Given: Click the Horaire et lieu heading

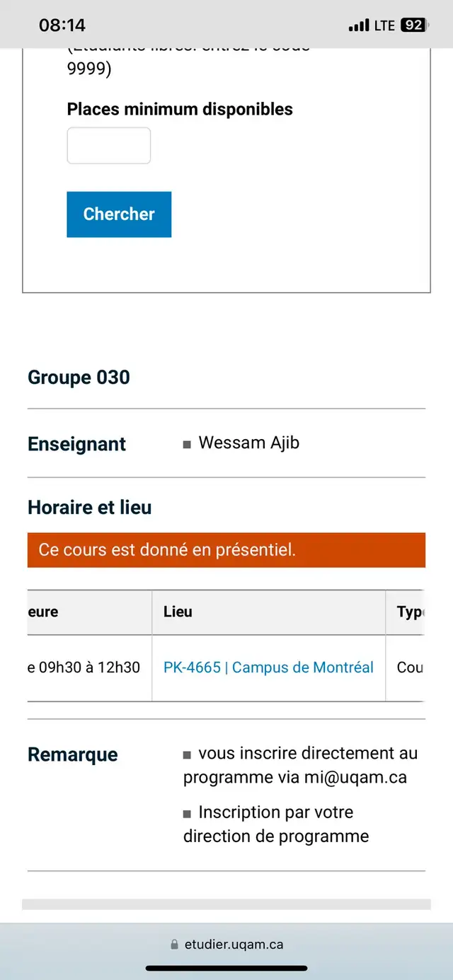Looking at the screenshot, I should [x=89, y=508].
